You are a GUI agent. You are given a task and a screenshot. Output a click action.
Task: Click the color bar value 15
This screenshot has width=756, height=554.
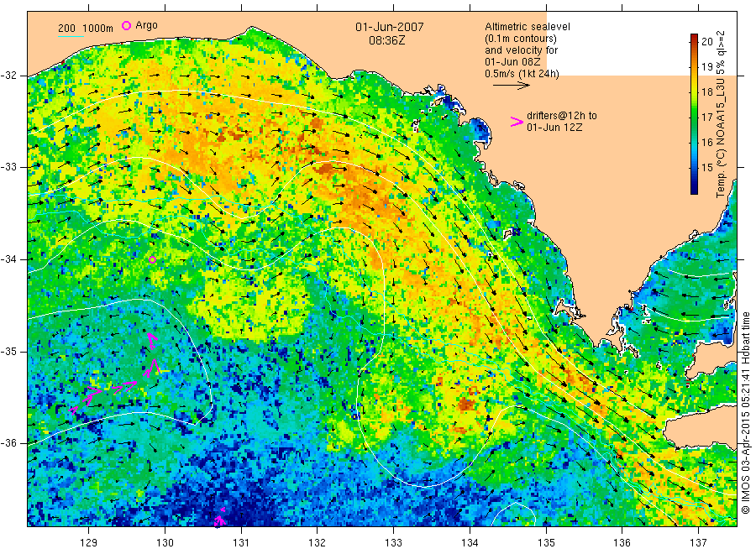pyautogui.click(x=706, y=168)
